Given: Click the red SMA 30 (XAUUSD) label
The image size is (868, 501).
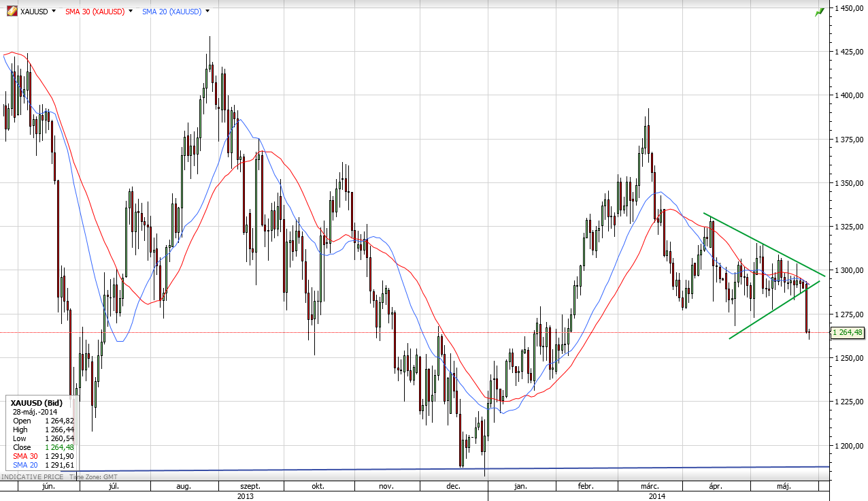Looking at the screenshot, I should coord(95,12).
